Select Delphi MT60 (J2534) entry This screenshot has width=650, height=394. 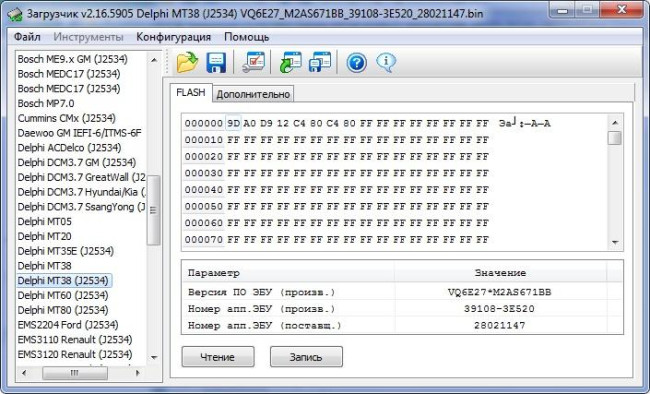point(63,295)
